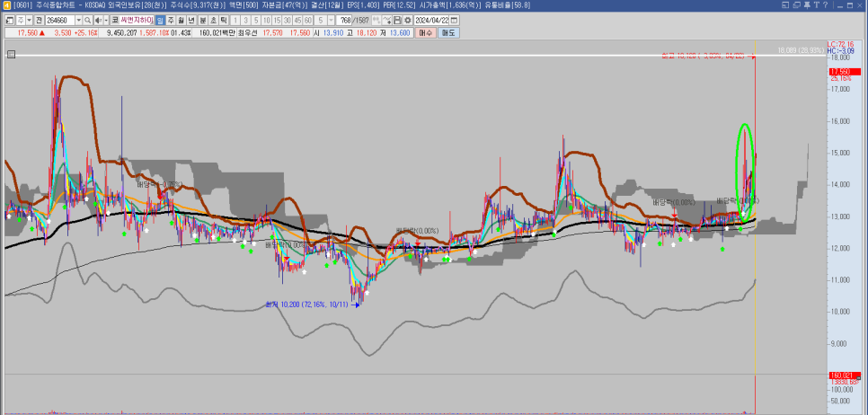
Task: Click the LC:72.16 indicator text
Action: click(840, 44)
